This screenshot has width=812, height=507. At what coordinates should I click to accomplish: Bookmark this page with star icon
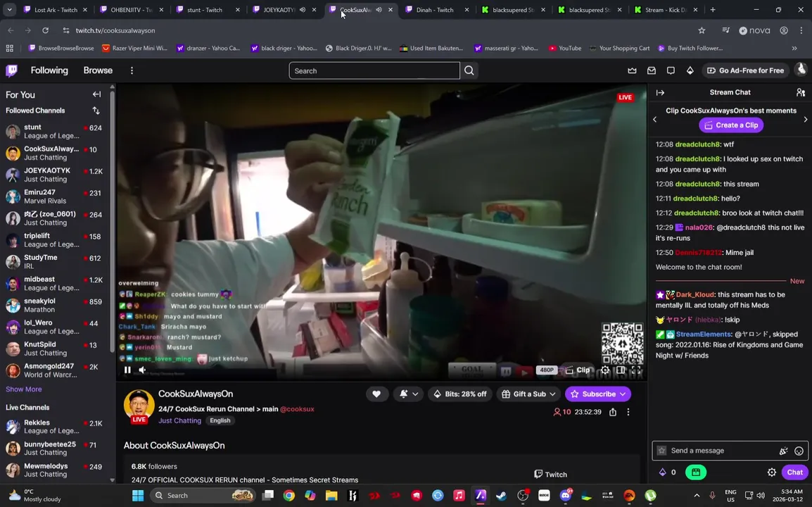702,30
